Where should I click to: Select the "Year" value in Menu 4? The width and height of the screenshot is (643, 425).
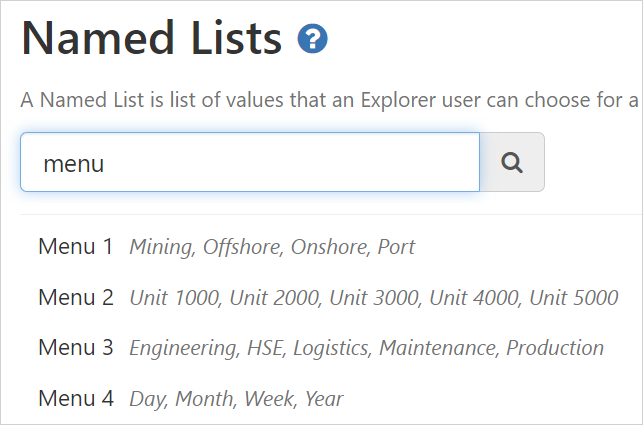[324, 400]
